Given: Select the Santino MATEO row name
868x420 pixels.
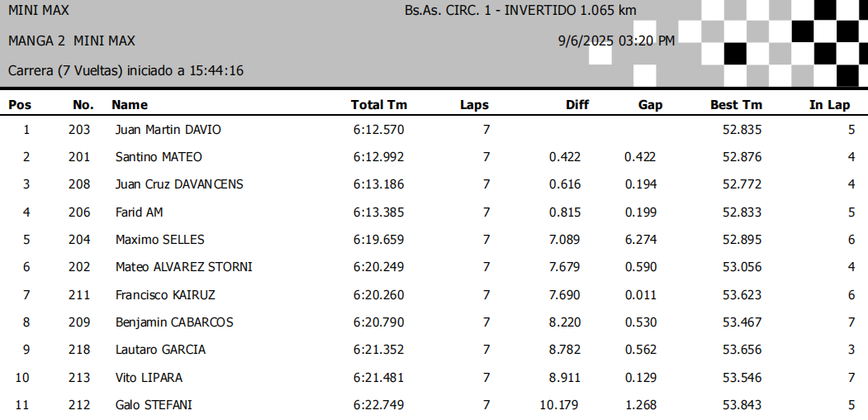Looking at the screenshot, I should click(x=159, y=157).
